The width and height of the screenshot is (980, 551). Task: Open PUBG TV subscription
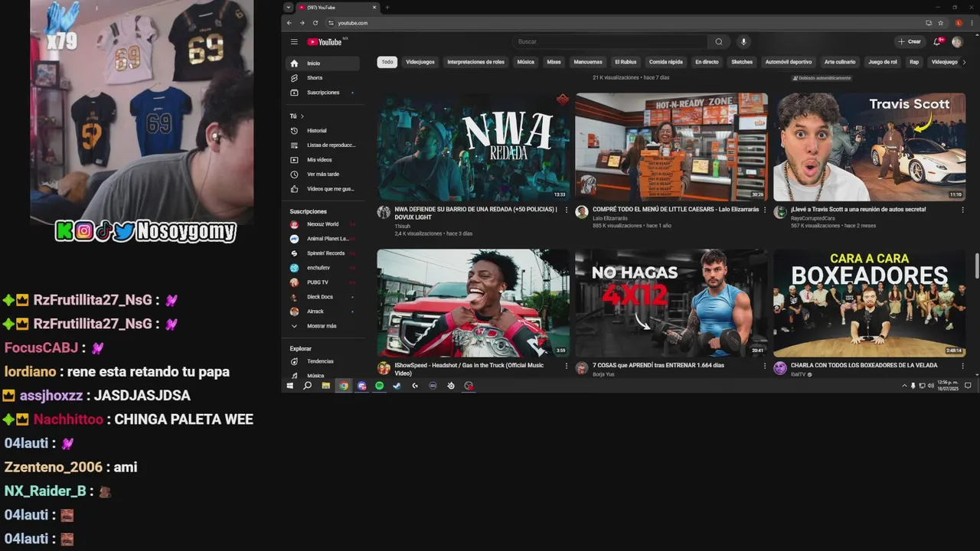(x=322, y=282)
